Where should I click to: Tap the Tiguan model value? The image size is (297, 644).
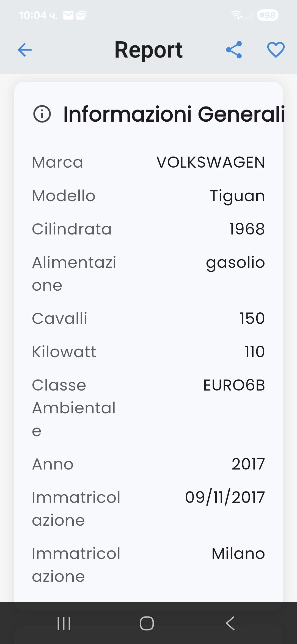237,196
